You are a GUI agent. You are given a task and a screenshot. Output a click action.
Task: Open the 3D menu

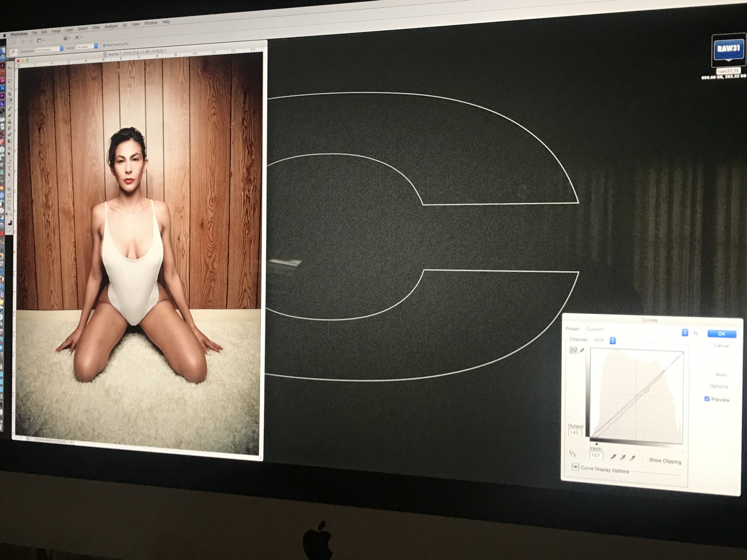coord(125,25)
